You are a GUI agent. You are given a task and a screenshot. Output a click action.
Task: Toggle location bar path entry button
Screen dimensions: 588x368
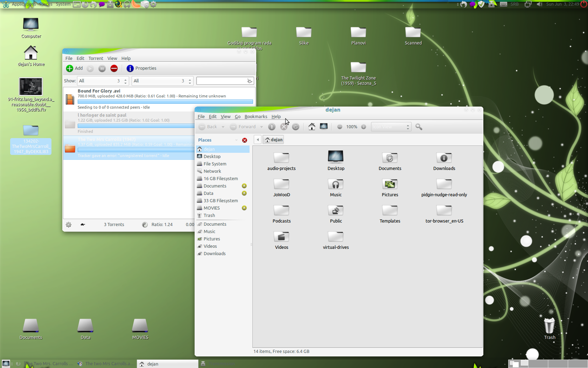pos(258,140)
